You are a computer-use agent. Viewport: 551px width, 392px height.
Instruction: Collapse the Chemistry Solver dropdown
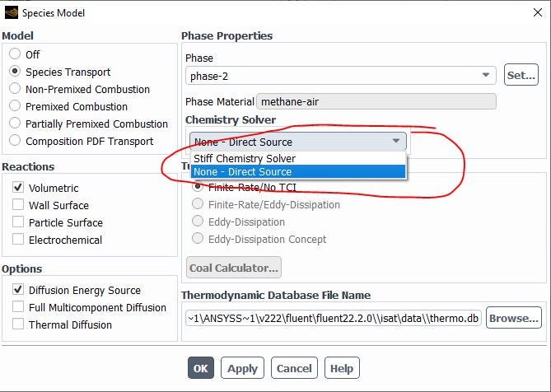coord(396,142)
